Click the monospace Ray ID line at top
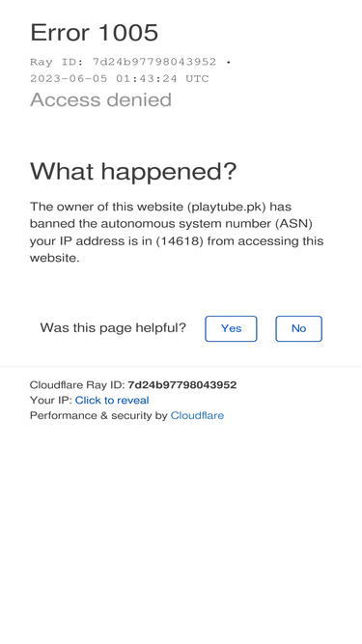This screenshot has width=362, height=644. 130,62
